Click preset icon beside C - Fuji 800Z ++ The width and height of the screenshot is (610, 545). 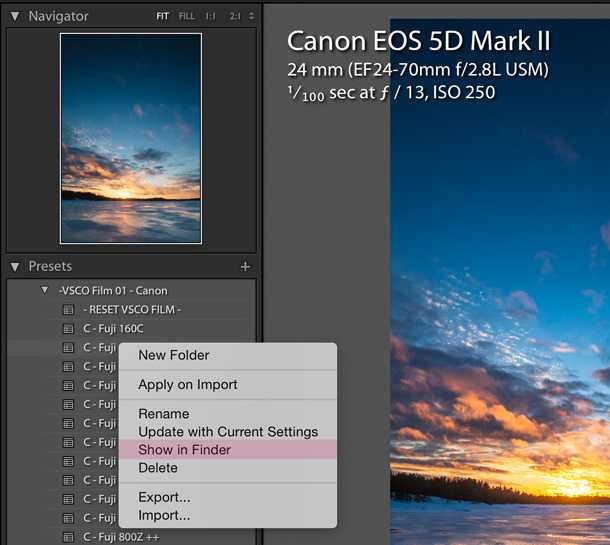[68, 537]
